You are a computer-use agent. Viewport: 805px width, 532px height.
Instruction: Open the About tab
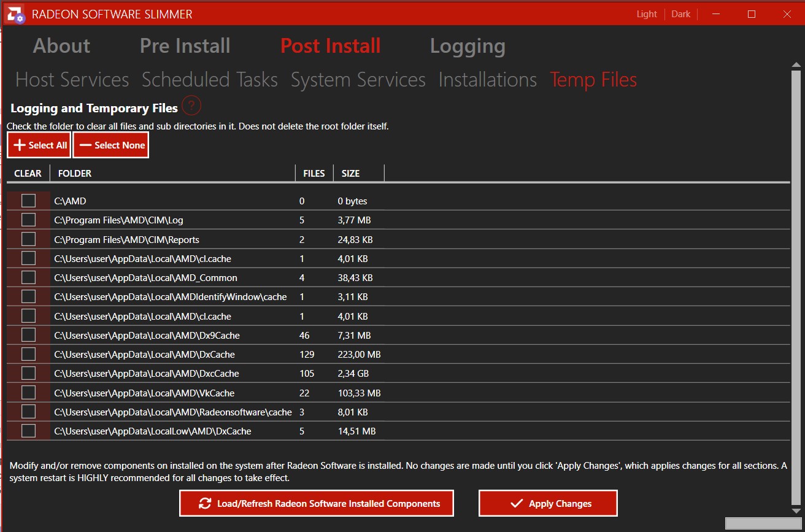(61, 45)
